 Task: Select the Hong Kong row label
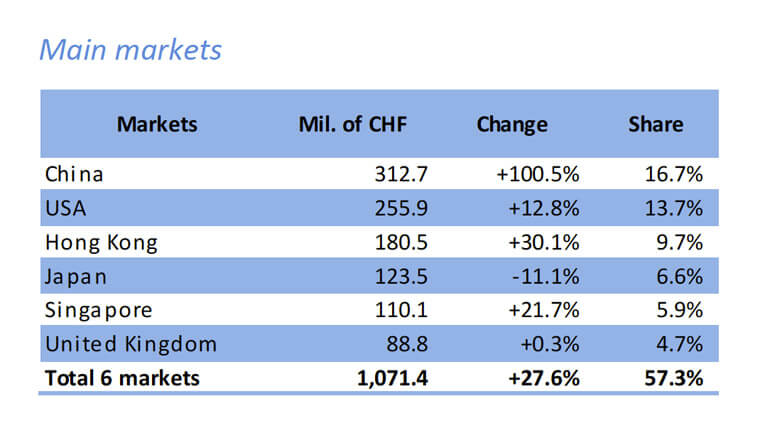(101, 243)
